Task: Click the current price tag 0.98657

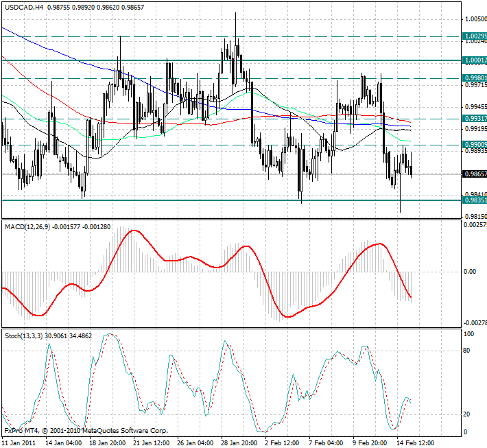Action: click(x=475, y=174)
